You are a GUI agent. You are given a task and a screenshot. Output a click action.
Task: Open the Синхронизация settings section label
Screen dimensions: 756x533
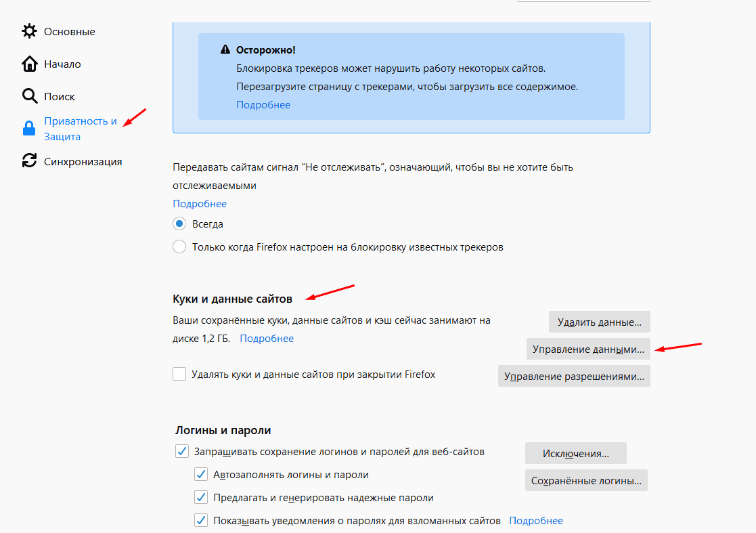point(83,162)
